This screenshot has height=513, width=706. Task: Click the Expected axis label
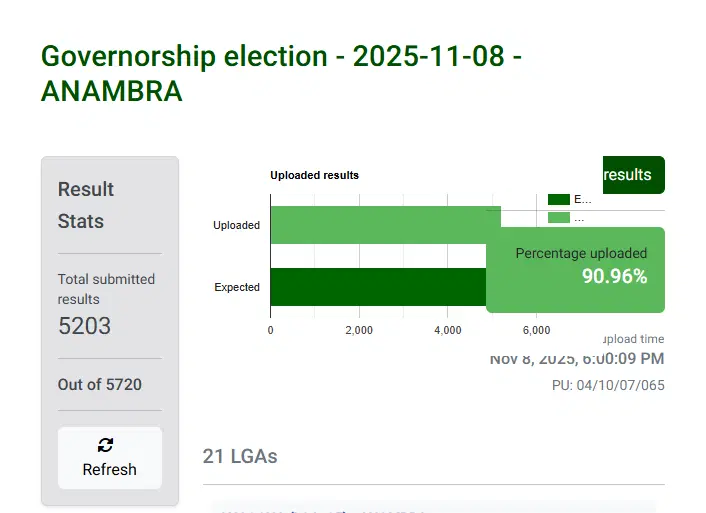[x=237, y=287]
